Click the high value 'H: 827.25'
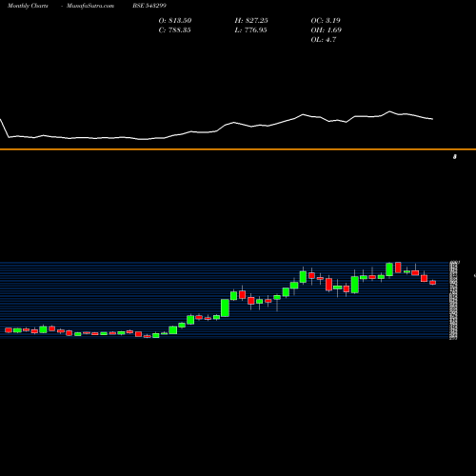This screenshot has width=476, height=476. click(251, 20)
